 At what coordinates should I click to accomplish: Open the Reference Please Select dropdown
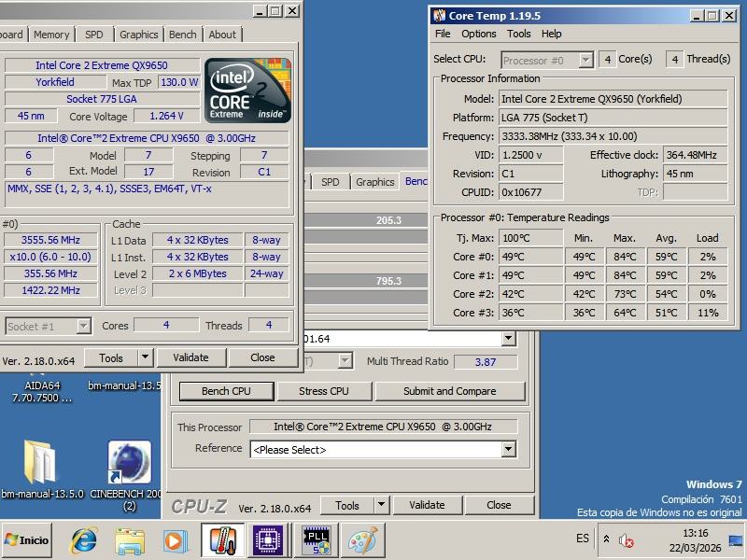[x=384, y=450]
